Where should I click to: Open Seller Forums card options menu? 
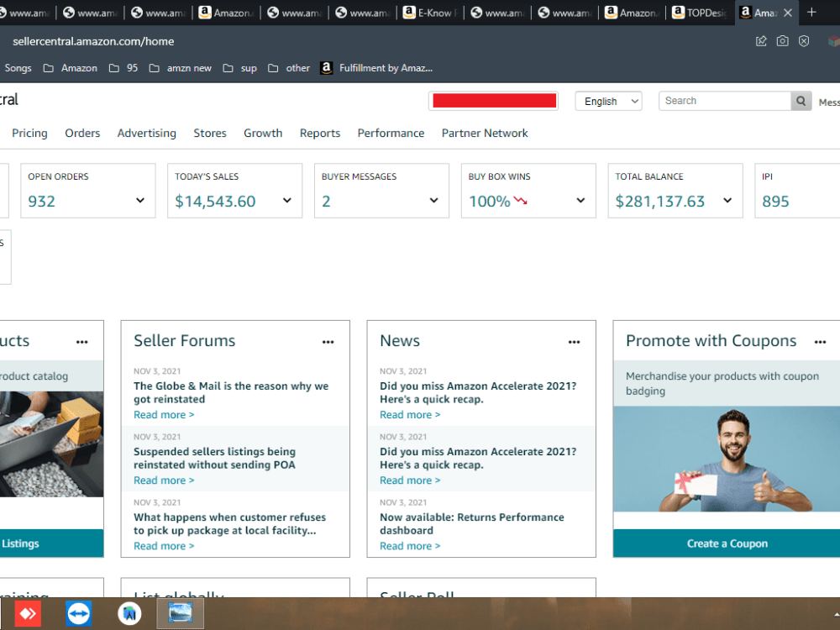click(328, 342)
